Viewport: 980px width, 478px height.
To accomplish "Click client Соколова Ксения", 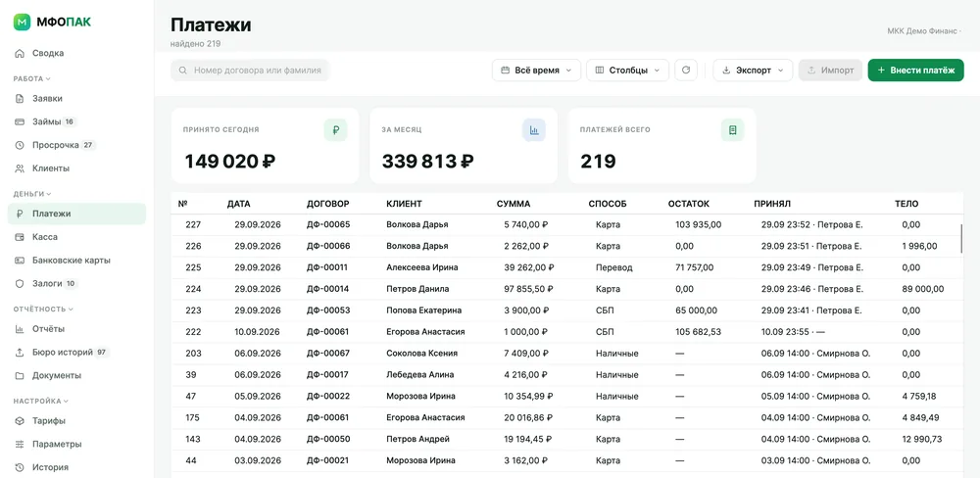I will (421, 354).
